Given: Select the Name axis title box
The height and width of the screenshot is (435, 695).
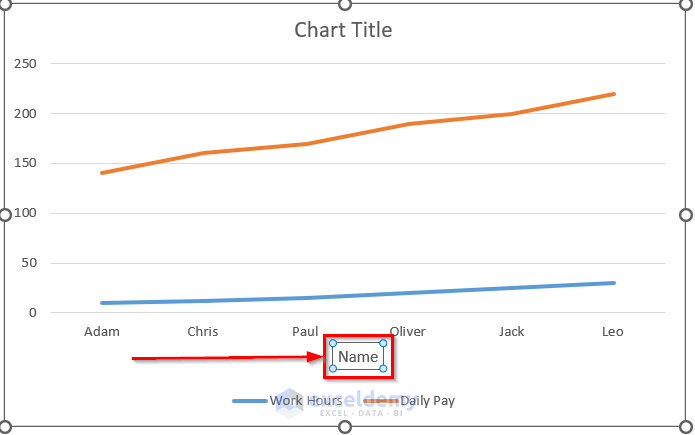Looking at the screenshot, I should [x=358, y=357].
